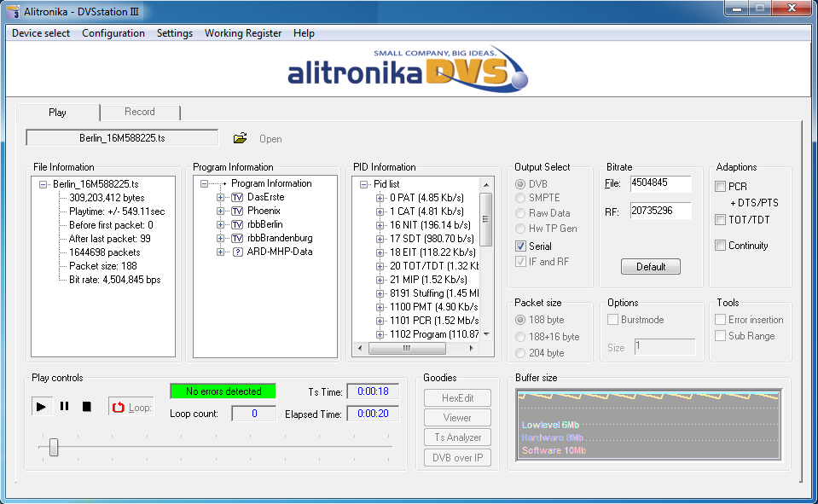Expand the 0 PAT PID entry
818x504 pixels.
[x=380, y=198]
